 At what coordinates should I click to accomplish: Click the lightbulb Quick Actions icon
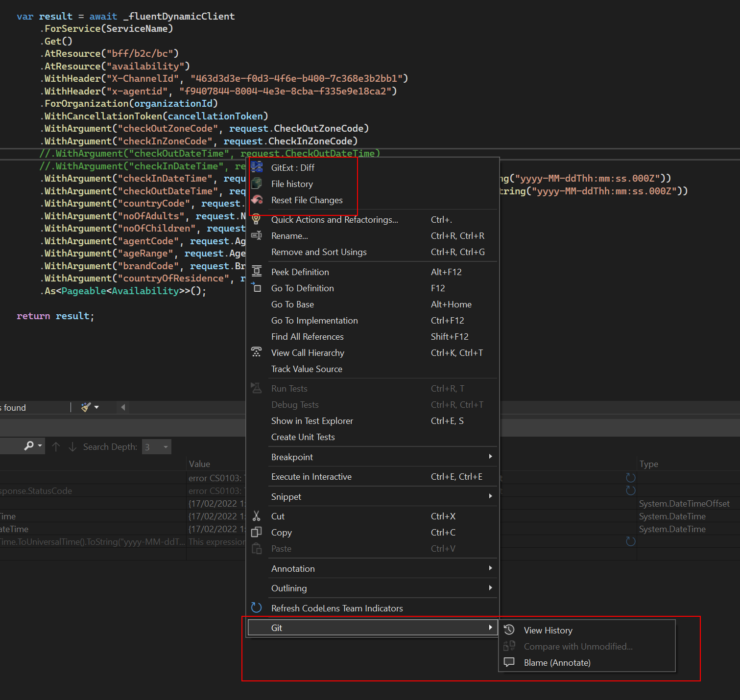coord(256,219)
